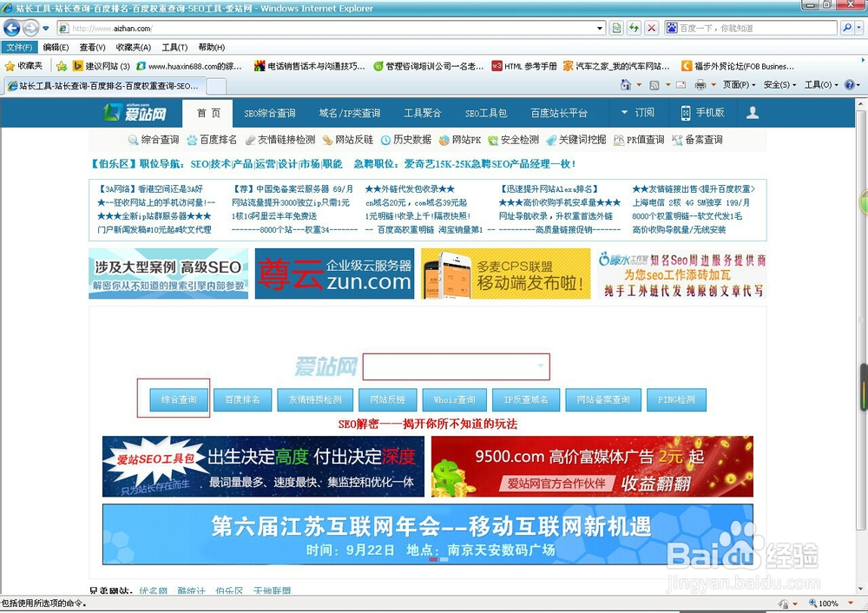Click the 综合查询 query button

[x=179, y=399]
